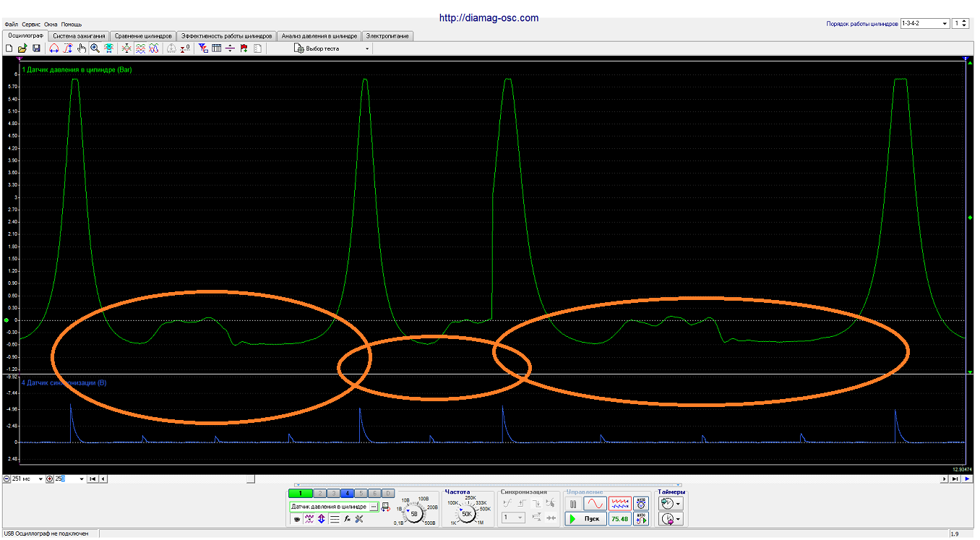Activate the hand pan tool
The height and width of the screenshot is (540, 980).
pos(81,48)
